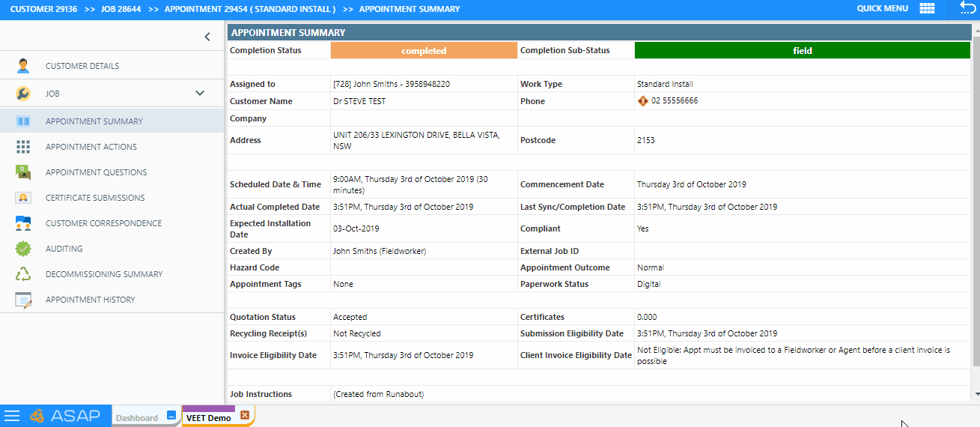Expand the Job section dropdown chevron

200,94
